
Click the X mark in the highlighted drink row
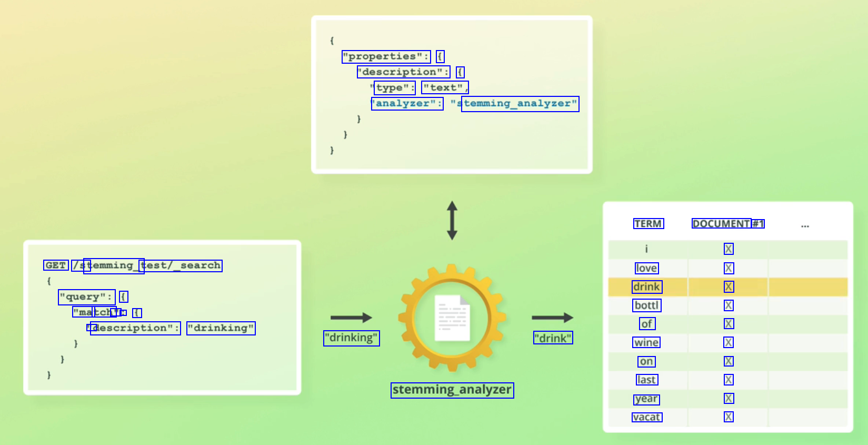click(729, 287)
